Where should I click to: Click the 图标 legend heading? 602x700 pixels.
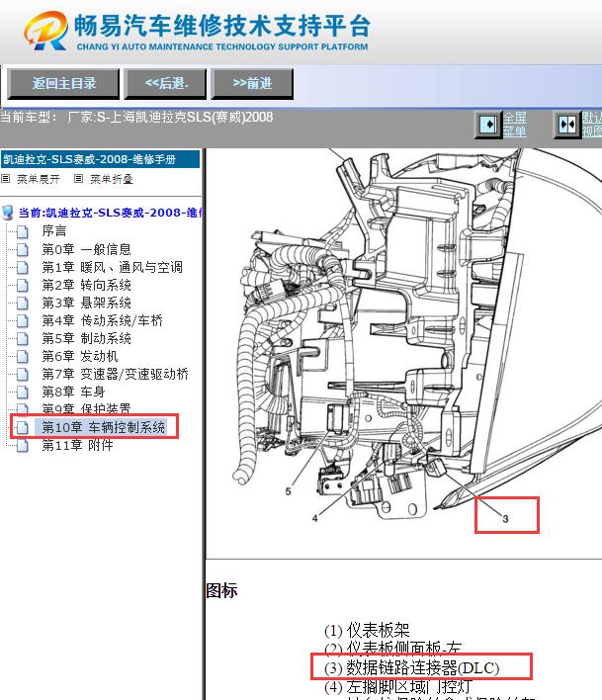tap(221, 590)
